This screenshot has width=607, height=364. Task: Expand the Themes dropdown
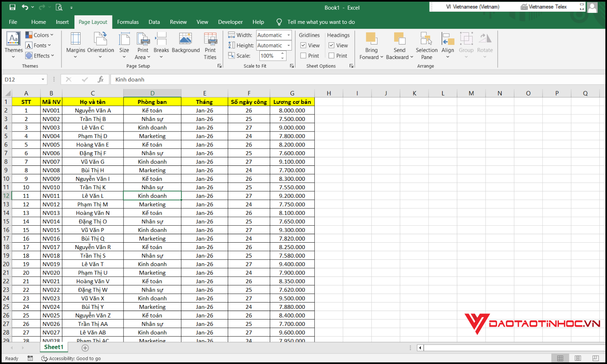[13, 45]
